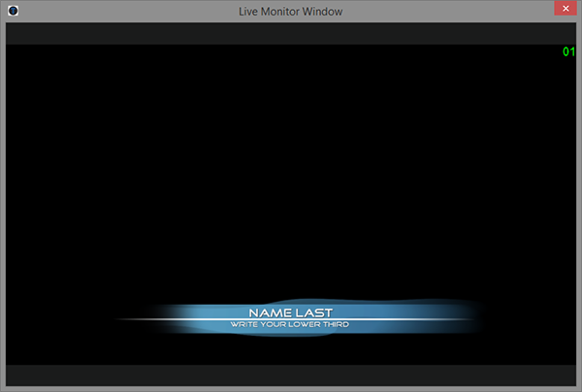Image resolution: width=582 pixels, height=392 pixels.
Task: Click empty title bar space left of the close button
Action: [x=485, y=11]
